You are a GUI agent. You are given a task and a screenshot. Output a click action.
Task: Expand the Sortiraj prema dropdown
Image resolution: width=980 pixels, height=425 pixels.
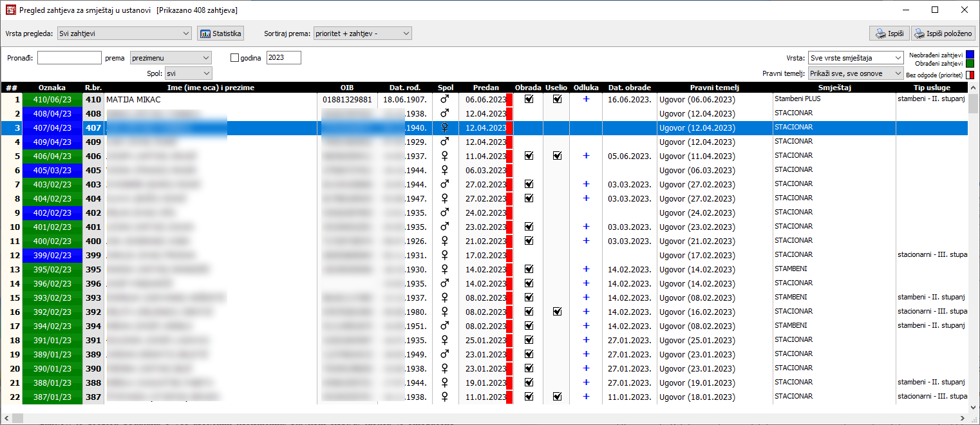tap(362, 33)
